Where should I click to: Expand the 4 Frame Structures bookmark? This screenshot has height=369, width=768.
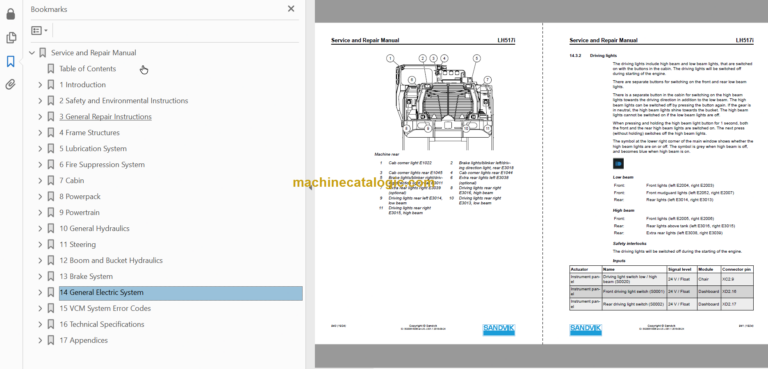(40, 133)
